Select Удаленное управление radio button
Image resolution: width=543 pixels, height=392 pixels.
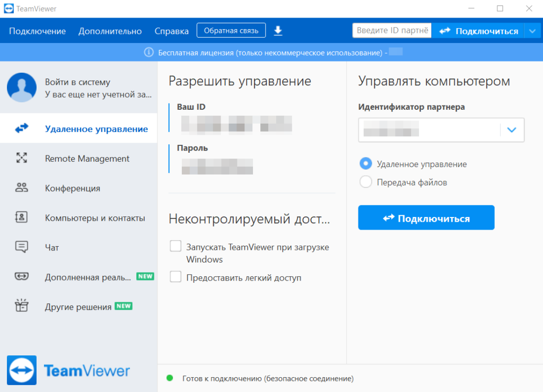click(x=366, y=163)
